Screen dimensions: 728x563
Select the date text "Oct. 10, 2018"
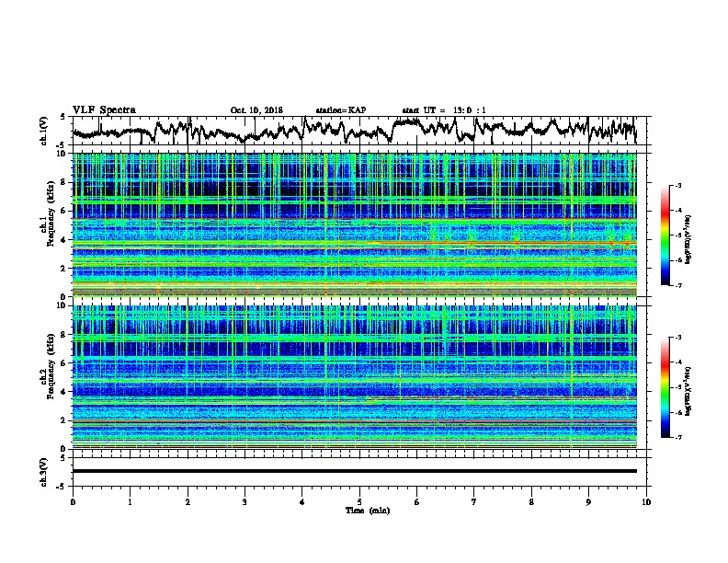click(256, 110)
